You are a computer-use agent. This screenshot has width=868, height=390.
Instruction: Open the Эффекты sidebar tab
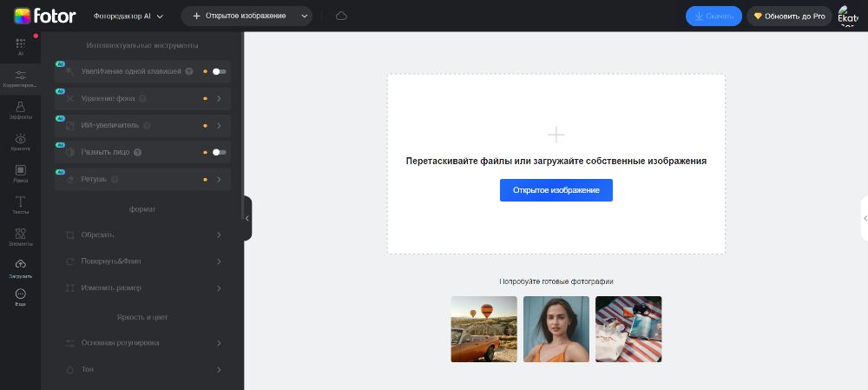[x=21, y=110]
